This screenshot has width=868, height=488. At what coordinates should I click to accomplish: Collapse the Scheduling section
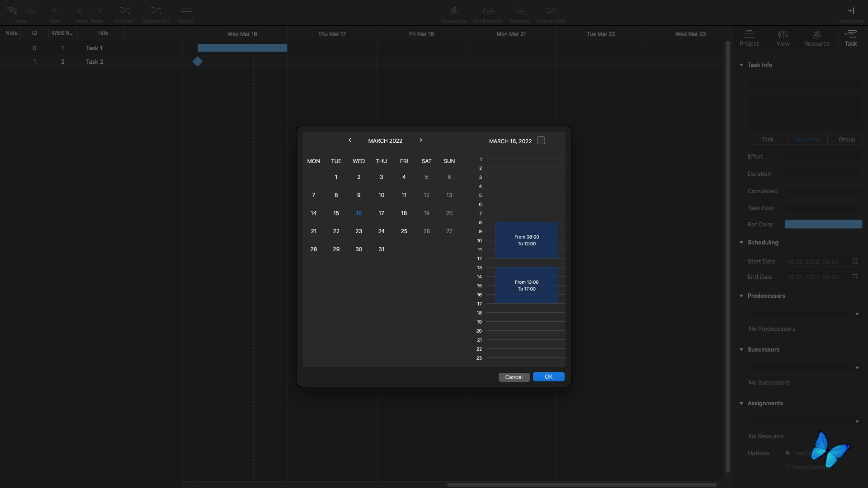pyautogui.click(x=741, y=243)
